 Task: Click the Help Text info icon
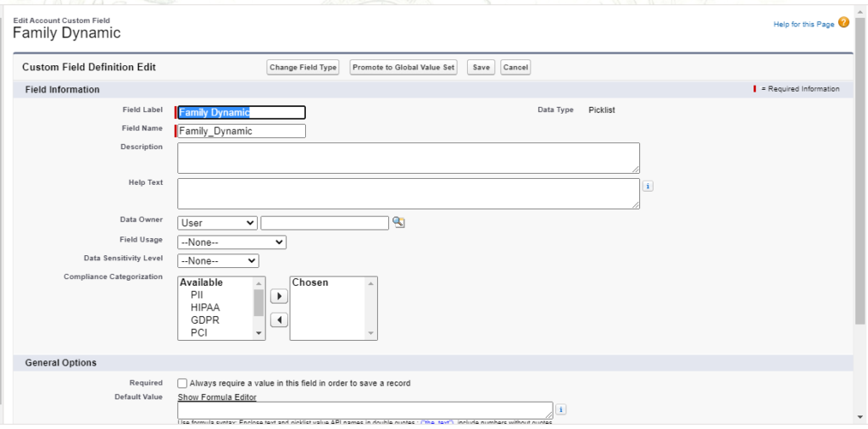[x=648, y=187]
